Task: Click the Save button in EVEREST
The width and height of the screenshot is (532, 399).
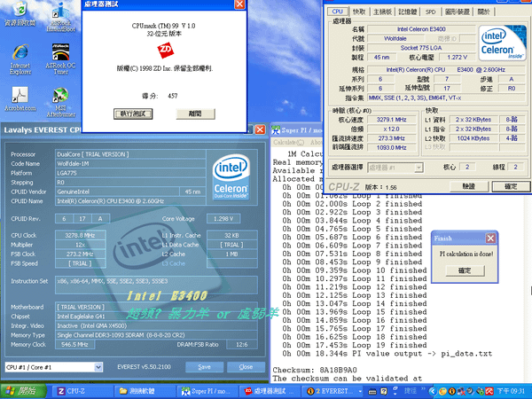Action: click(x=204, y=367)
